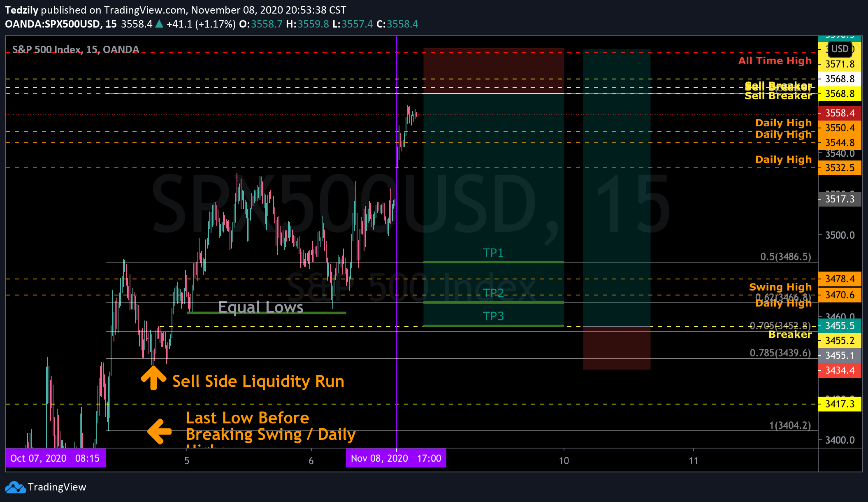The image size is (868, 502).
Task: Click the grey 3517.3 price tag
Action: click(x=840, y=199)
